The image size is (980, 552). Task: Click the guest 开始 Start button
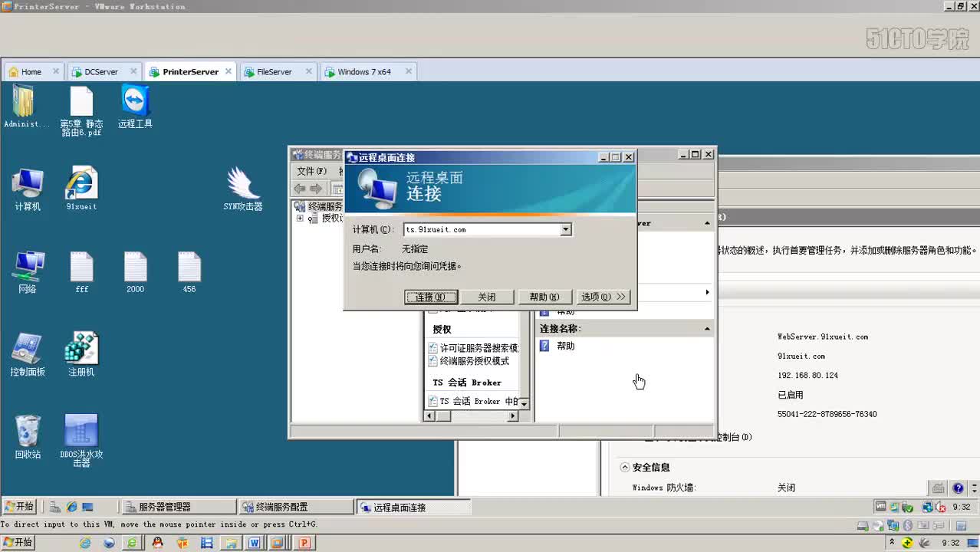[x=20, y=507]
